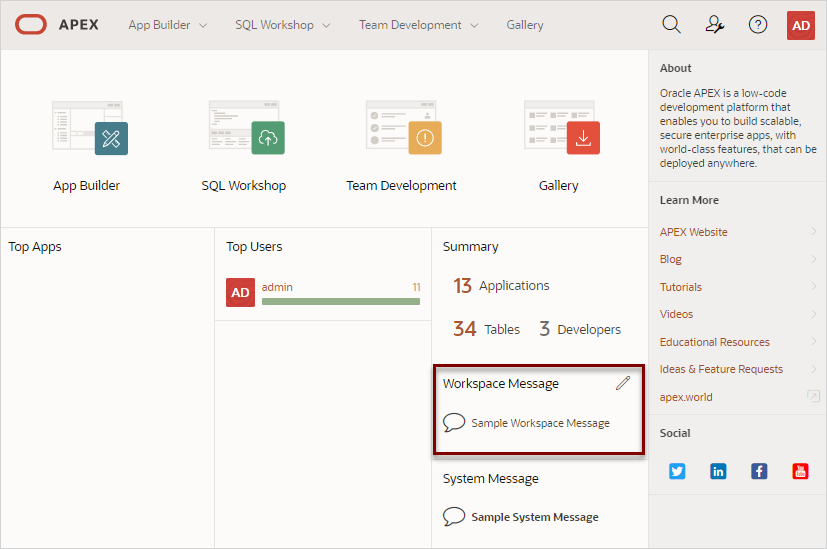Open the Administration user-wrench icon
The image size is (827, 549).
[715, 24]
